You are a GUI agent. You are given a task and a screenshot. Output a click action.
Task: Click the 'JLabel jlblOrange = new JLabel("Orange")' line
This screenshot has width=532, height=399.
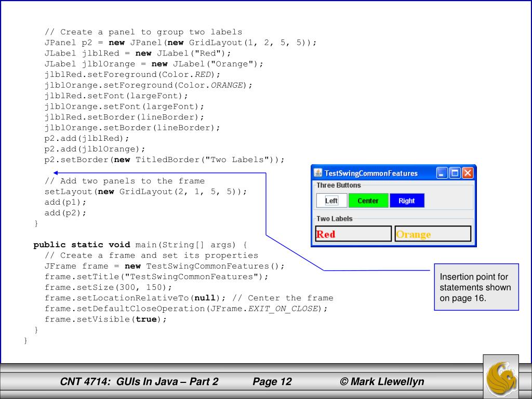(154, 64)
